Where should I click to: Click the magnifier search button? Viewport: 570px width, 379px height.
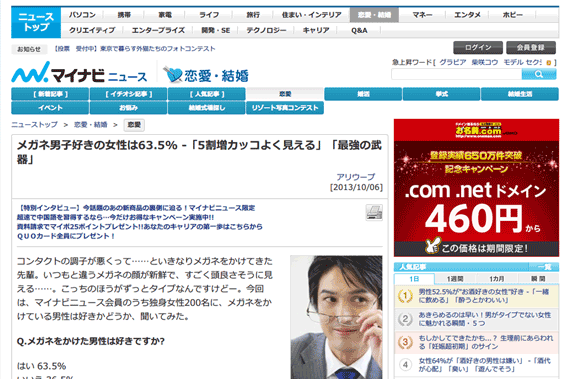pos(539,74)
